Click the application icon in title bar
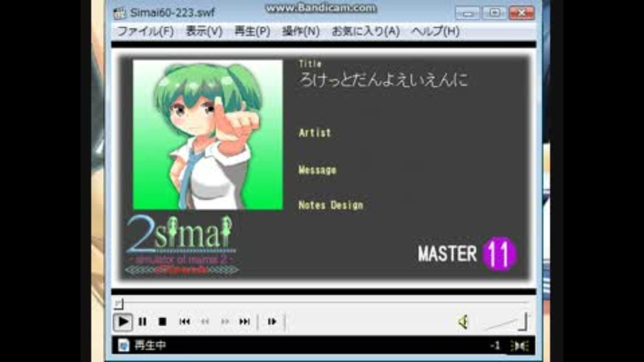The width and height of the screenshot is (644, 362). tap(119, 13)
